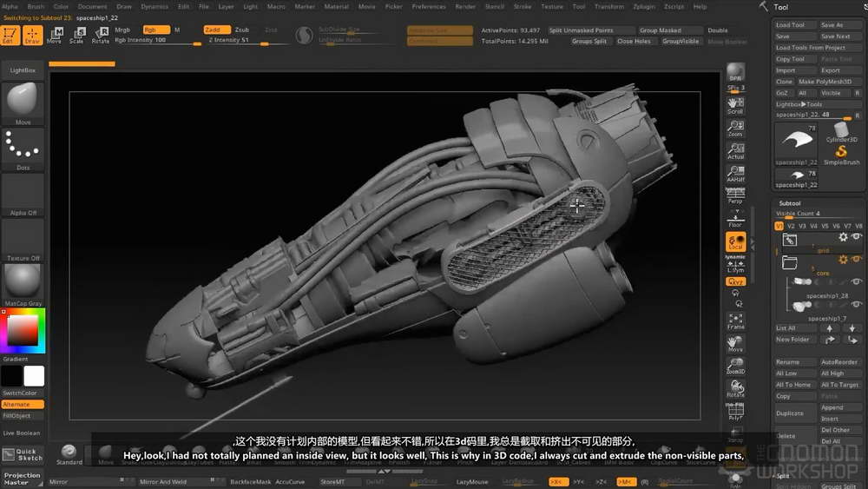Hide the spaceship1_28 subtool eye
The image size is (868, 489).
point(856,281)
